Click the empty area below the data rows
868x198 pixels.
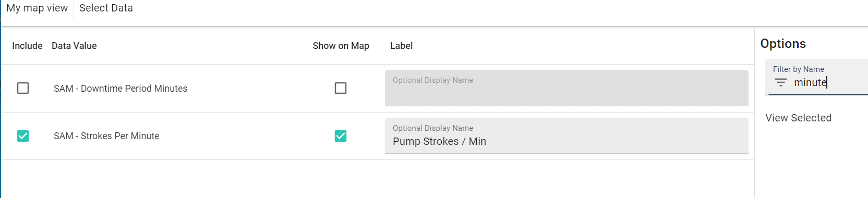[x=377, y=179]
